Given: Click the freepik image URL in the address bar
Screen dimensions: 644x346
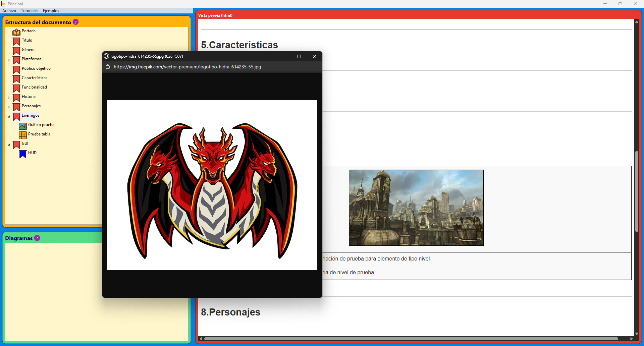Looking at the screenshot, I should click(187, 67).
